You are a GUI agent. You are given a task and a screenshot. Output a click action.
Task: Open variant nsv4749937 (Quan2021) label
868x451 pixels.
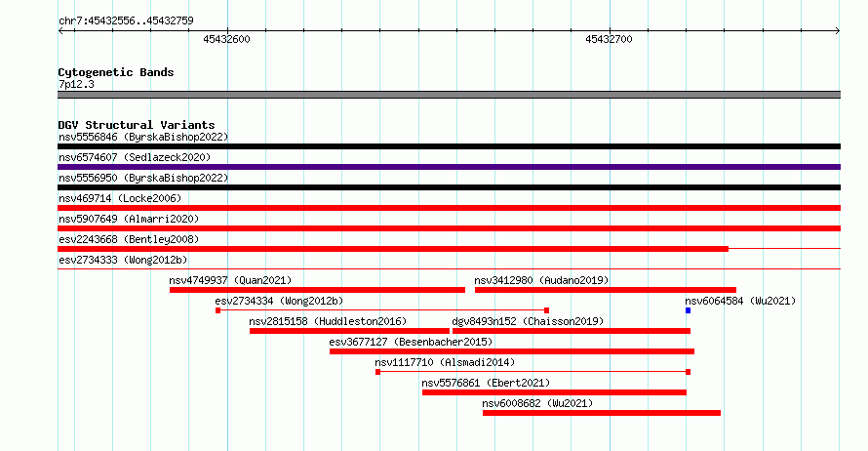230,280
